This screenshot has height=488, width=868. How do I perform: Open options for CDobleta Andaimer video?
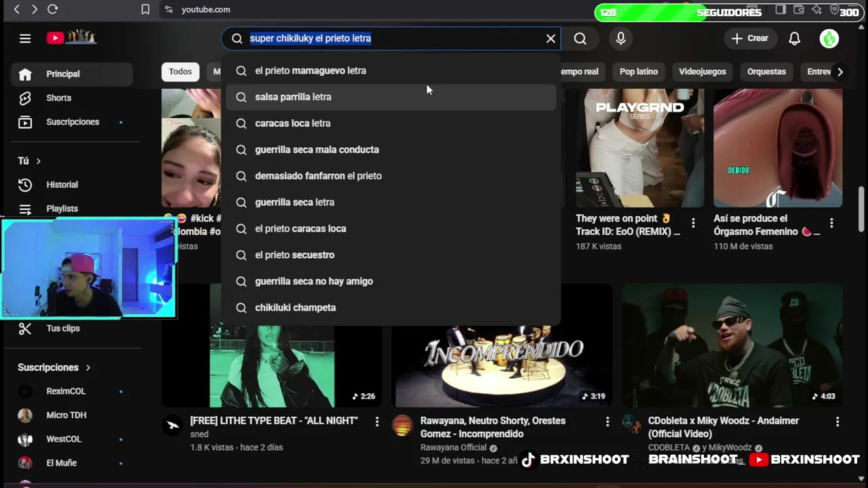[837, 422]
